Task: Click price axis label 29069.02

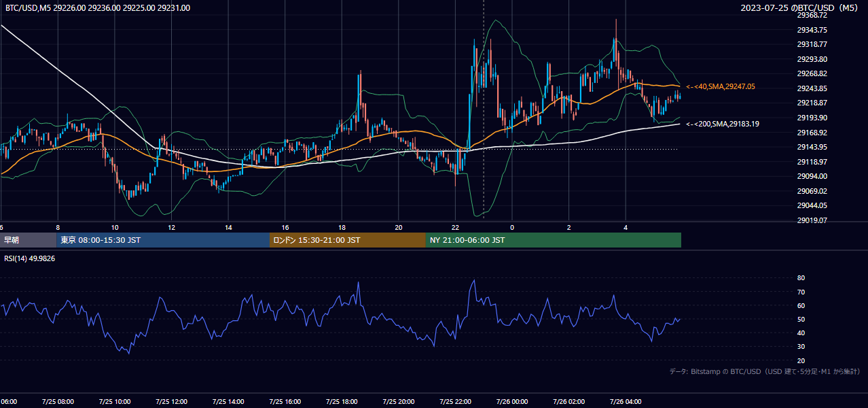Action: click(x=812, y=191)
